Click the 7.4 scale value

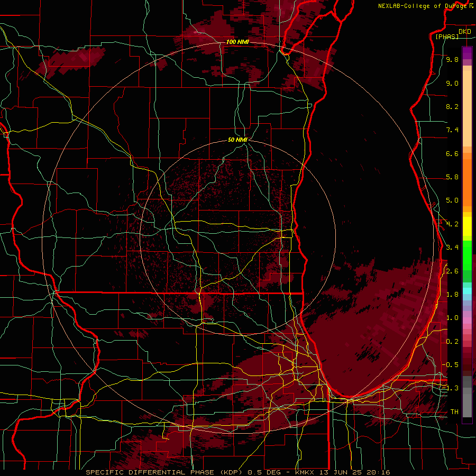[452, 130]
